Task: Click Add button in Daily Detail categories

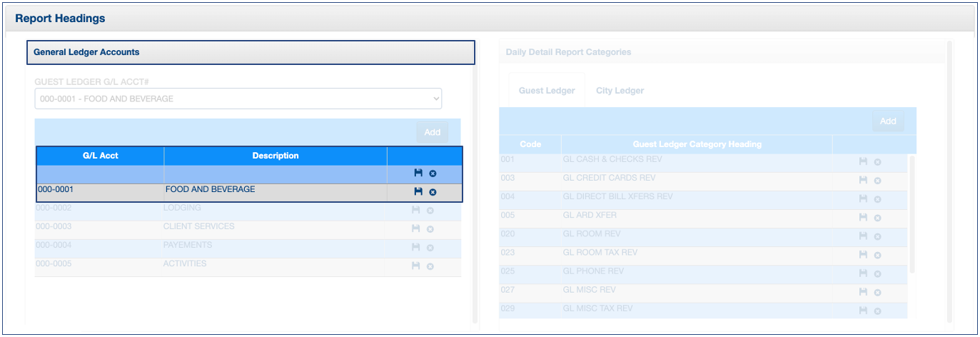Action: [x=887, y=121]
